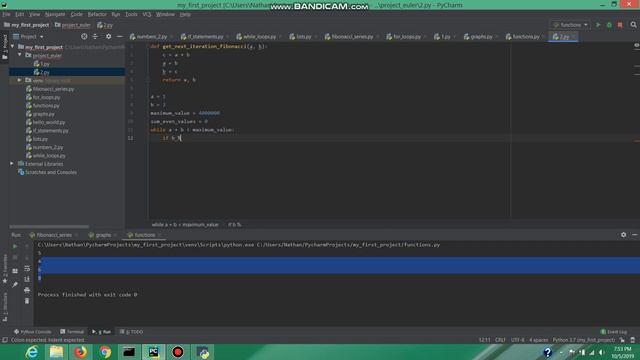The height and width of the screenshot is (360, 640).
Task: Click the Python taskbar icon
Action: click(x=202, y=352)
